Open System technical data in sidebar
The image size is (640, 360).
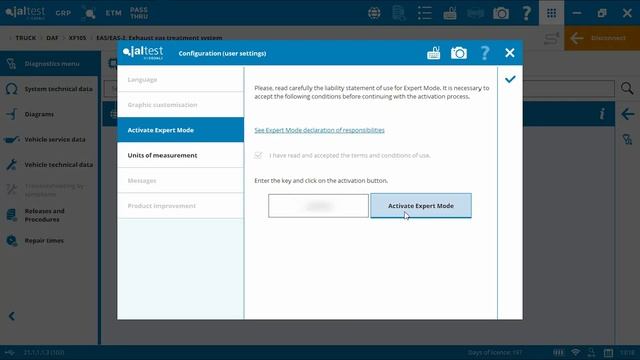(x=50, y=89)
